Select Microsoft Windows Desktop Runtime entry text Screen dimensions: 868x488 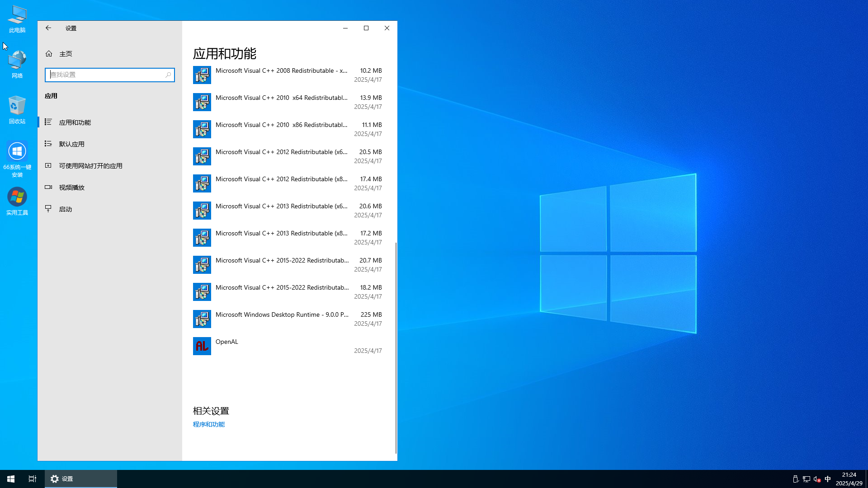[282, 314]
